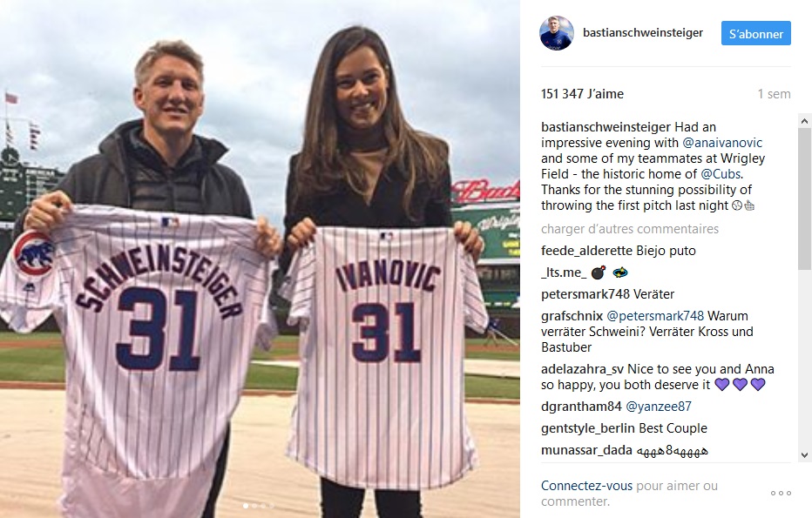
Task: Click scrollbar up arrow in comments
Action: (804, 121)
